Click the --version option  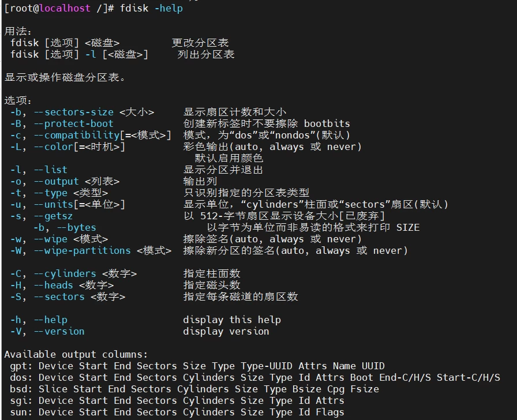pyautogui.click(x=59, y=331)
